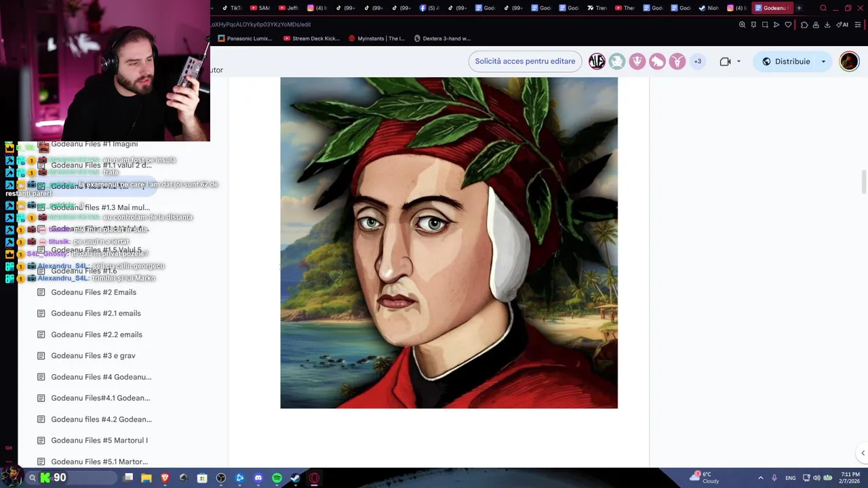
Task: Click the document vertical scrollbar thumb
Action: [863, 182]
